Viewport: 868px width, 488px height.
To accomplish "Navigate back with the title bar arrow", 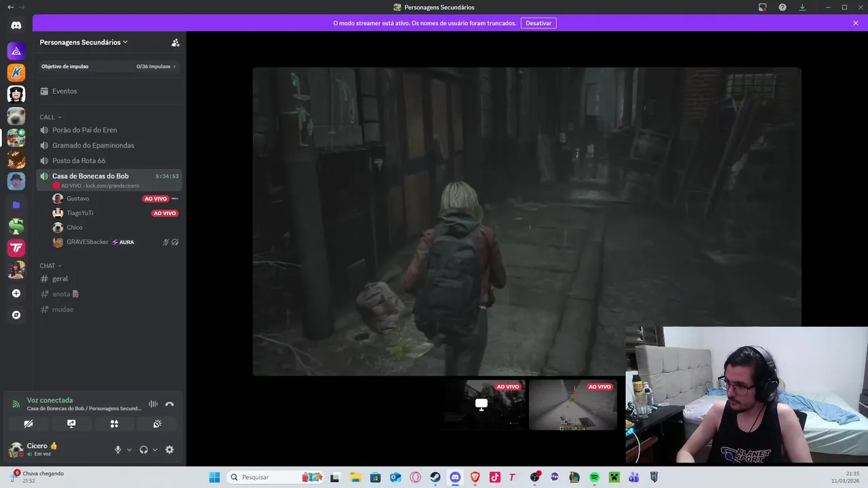I will pyautogui.click(x=10, y=7).
